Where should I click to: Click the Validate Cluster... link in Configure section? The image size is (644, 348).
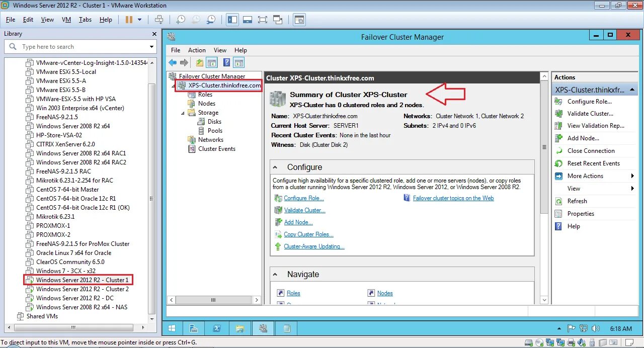(x=305, y=210)
